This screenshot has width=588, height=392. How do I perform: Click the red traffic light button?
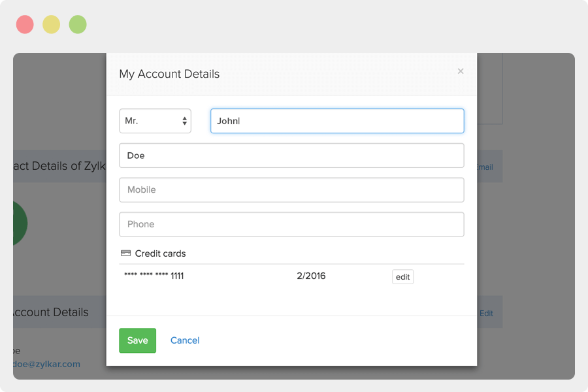point(24,24)
